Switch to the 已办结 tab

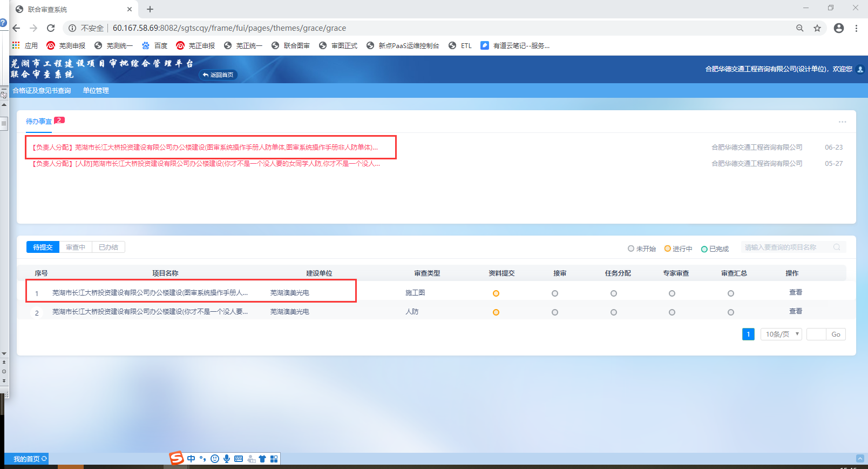[109, 247]
